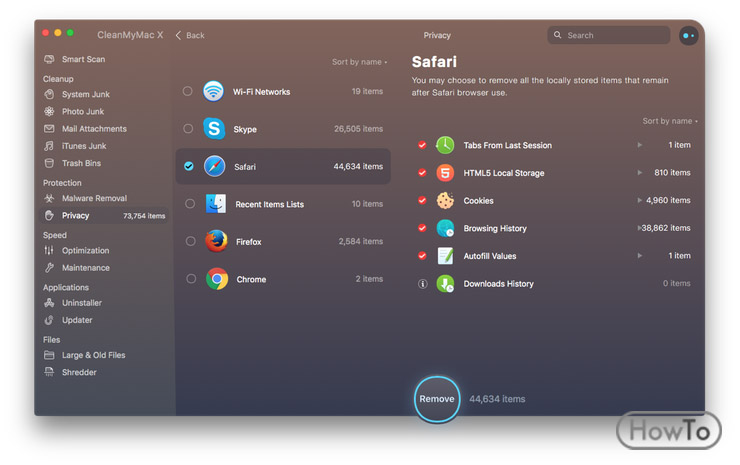This screenshot has height=465, width=740.
Task: Expand the Cookies items arrow
Action: click(x=639, y=200)
